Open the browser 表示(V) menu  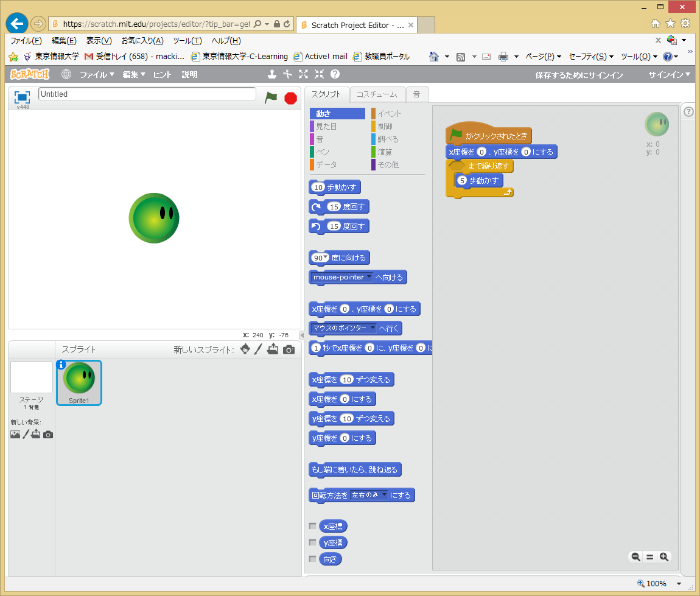pos(99,41)
